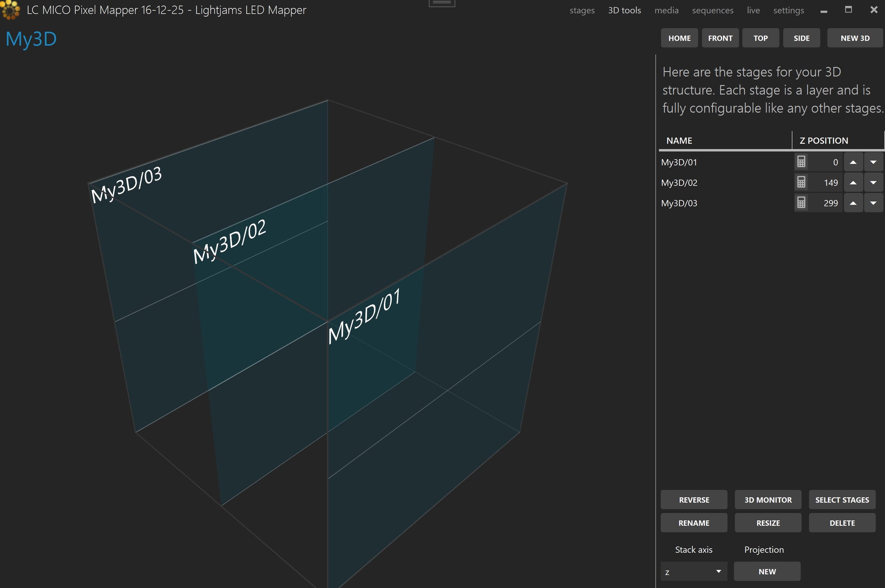Open calculator for My3D/01 Z position
The height and width of the screenshot is (588, 885).
click(x=801, y=162)
